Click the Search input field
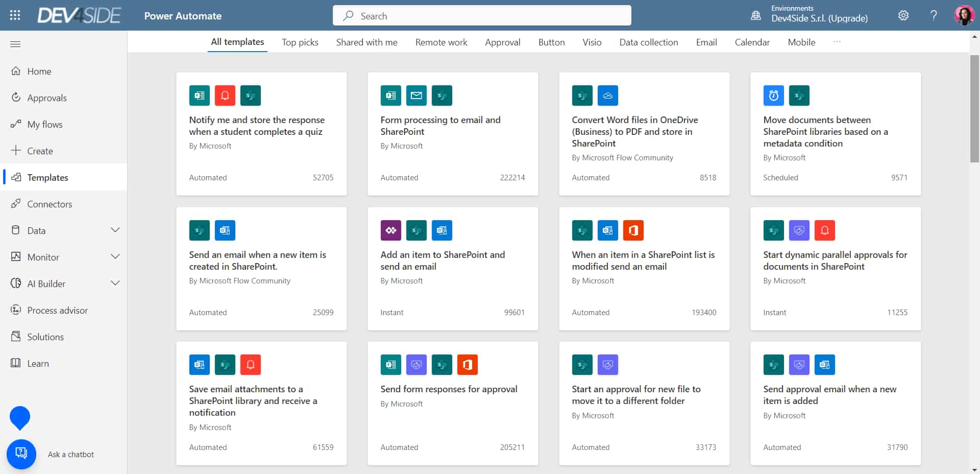Viewport: 980px width, 474px height. tap(482, 15)
